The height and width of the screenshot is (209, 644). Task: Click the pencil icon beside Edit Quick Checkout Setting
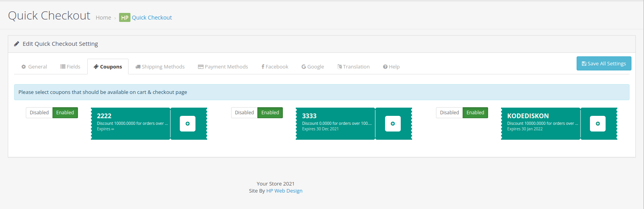click(16, 44)
